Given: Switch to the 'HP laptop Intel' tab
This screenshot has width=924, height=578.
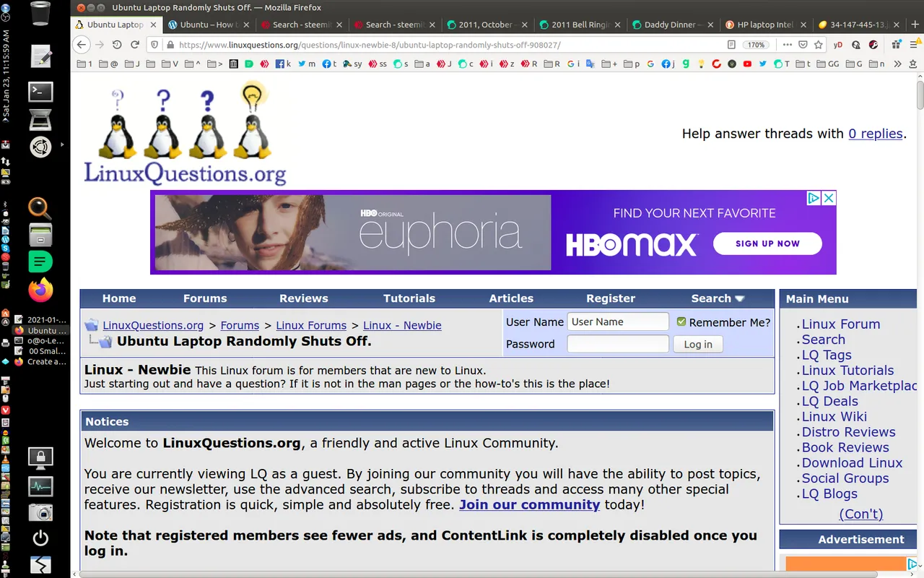Looking at the screenshot, I should 765,25.
